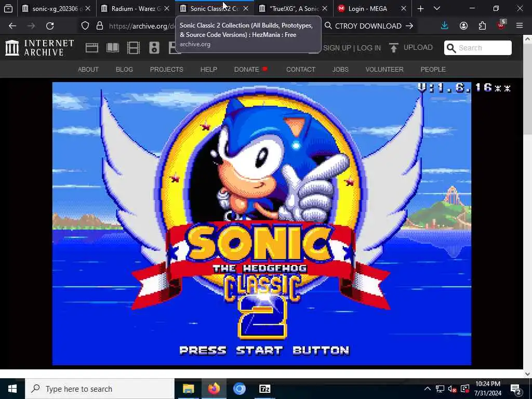Click the LOG IN link
Viewport: 532px width, 399px height.
point(369,48)
